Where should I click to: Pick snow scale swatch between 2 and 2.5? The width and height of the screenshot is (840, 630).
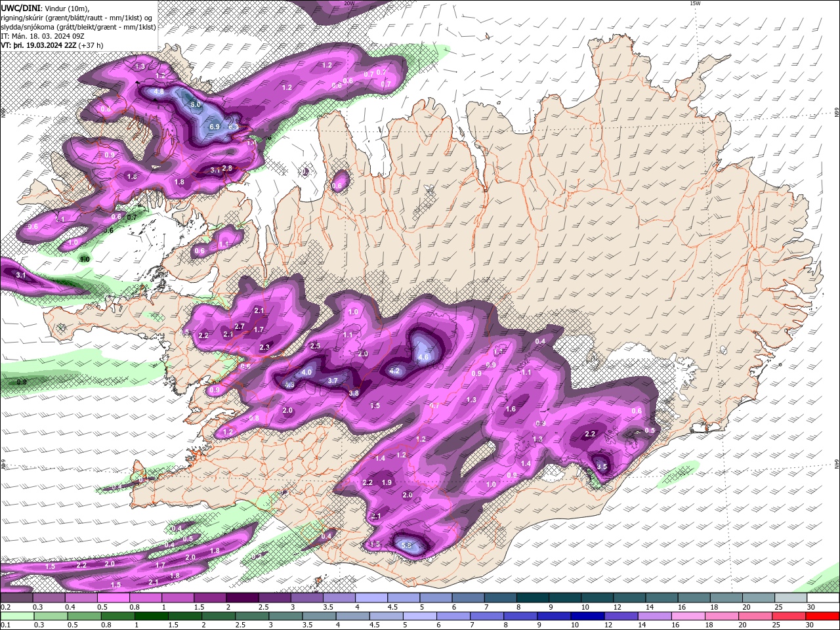(242, 598)
